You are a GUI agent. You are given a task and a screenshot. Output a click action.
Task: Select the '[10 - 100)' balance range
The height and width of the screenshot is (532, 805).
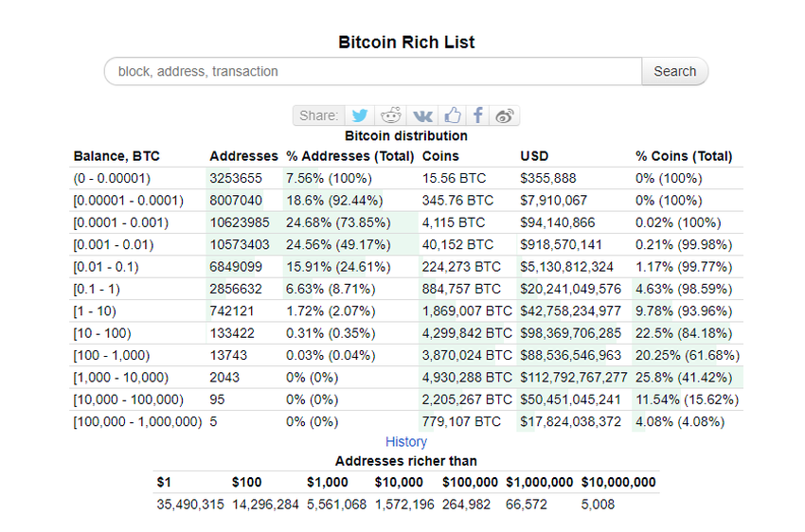tap(102, 332)
